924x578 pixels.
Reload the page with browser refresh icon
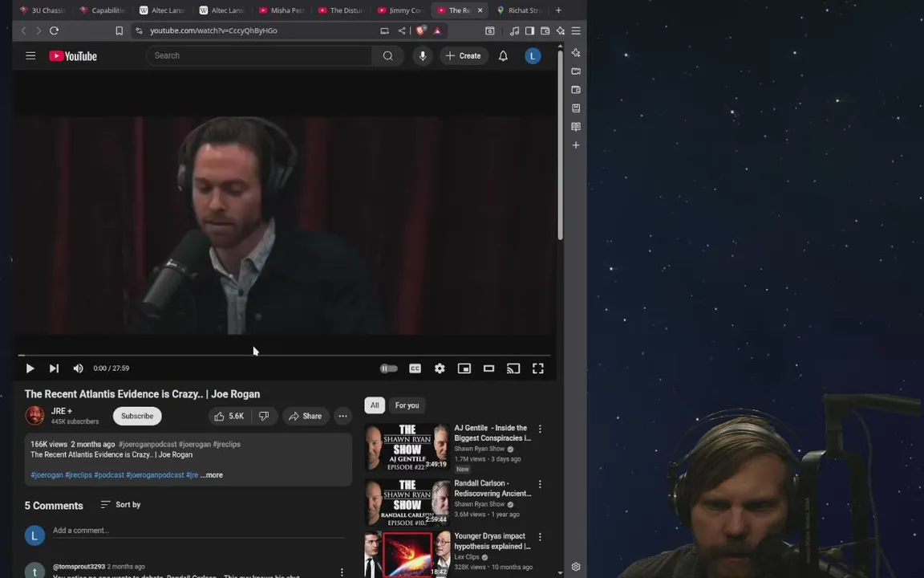55,31
